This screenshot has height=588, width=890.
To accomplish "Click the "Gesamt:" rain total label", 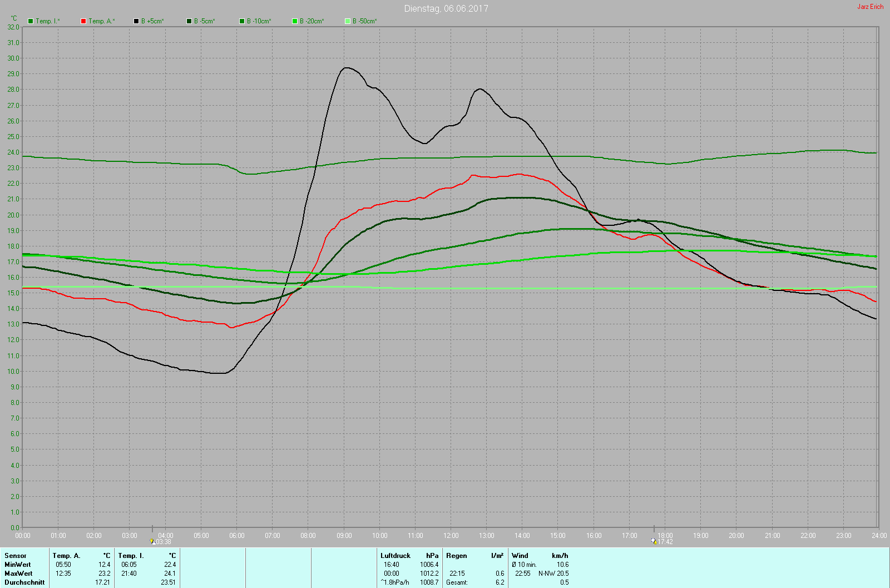I will click(457, 582).
